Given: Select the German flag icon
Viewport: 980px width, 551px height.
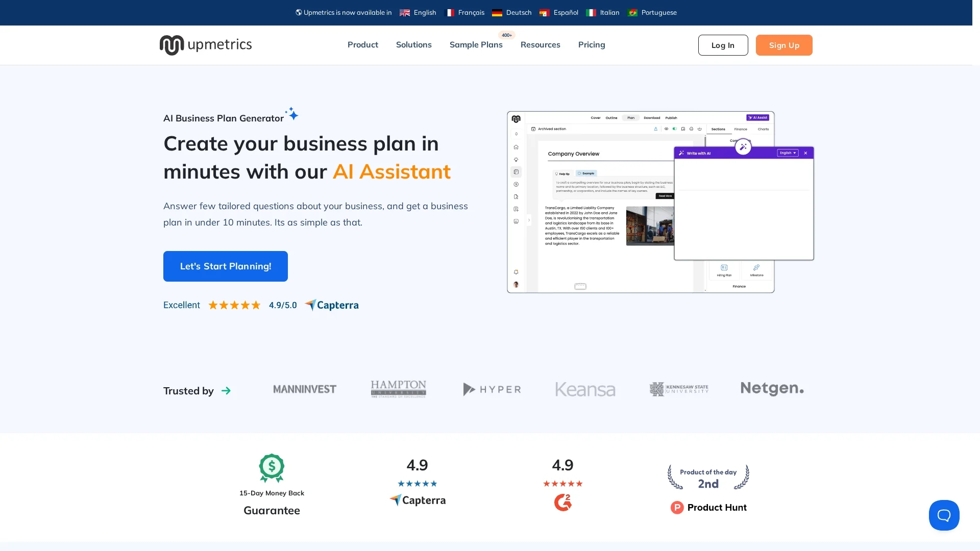Looking at the screenshot, I should pos(497,13).
